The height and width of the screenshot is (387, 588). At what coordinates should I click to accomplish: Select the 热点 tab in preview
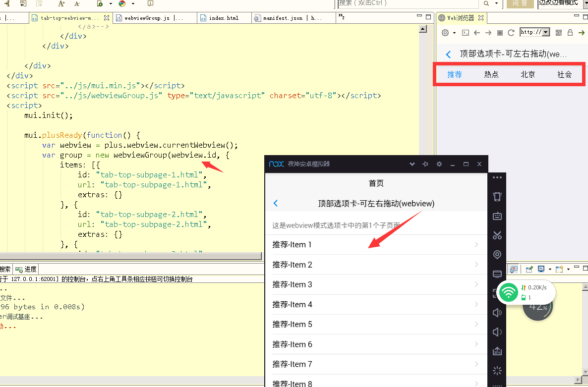(491, 74)
